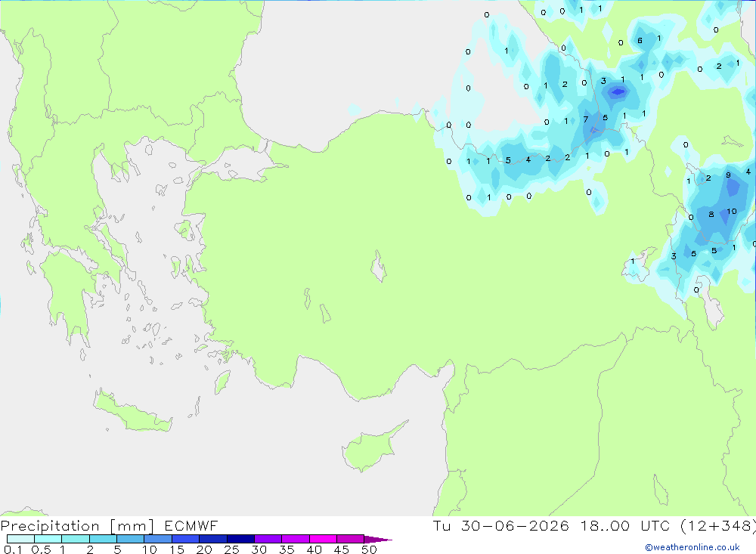Click the legend label '0.5'

tap(41, 549)
